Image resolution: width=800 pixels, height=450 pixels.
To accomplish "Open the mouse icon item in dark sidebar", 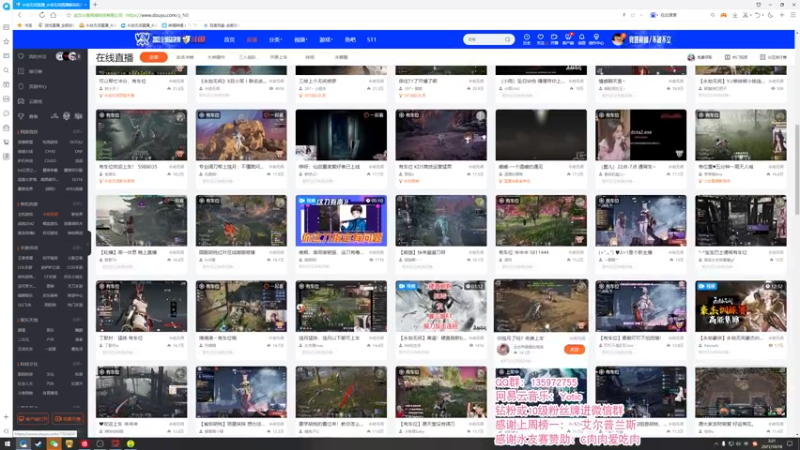I will (x=33, y=86).
